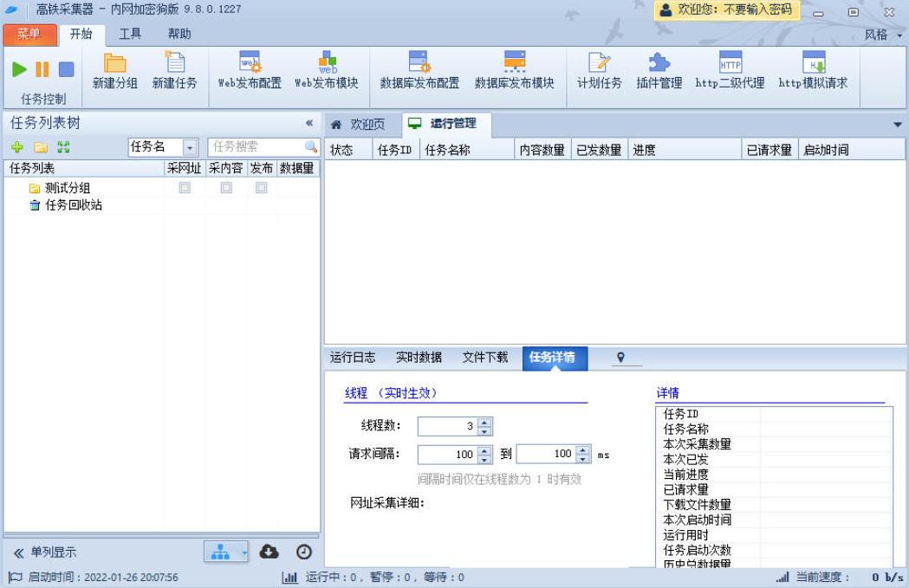Image resolution: width=909 pixels, height=588 pixels.
Task: Select 测试分组 in task tree
Action: tap(68, 188)
